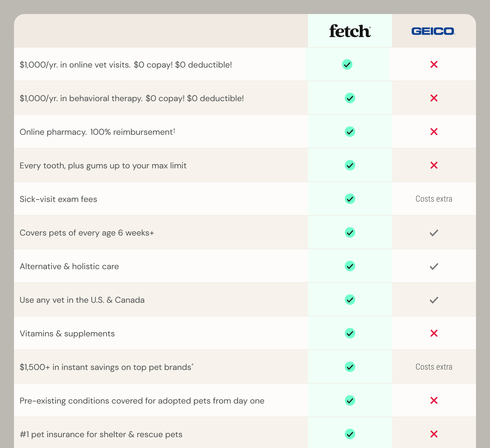The height and width of the screenshot is (448, 490).
Task: Click Fetch checkmark for online vet visits row
Action: click(x=347, y=64)
